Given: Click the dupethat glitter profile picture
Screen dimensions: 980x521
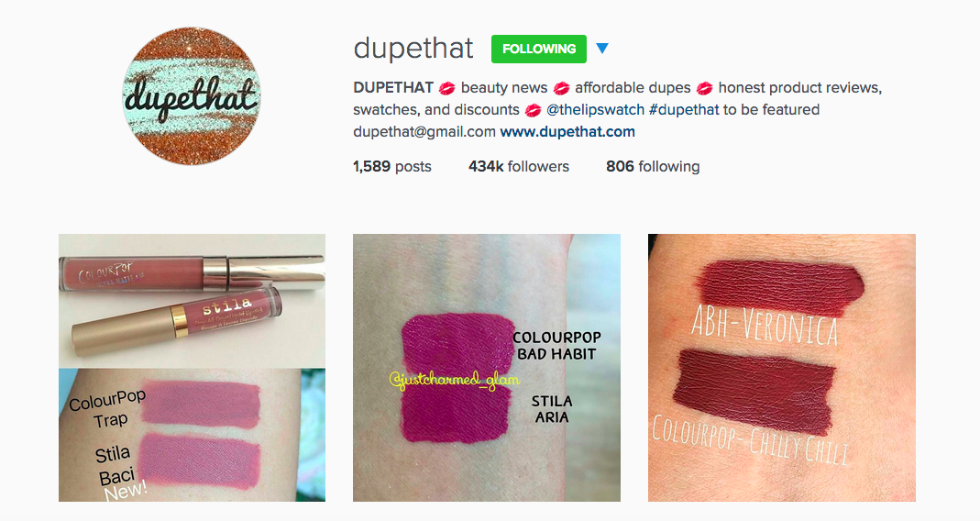Looking at the screenshot, I should click(192, 95).
